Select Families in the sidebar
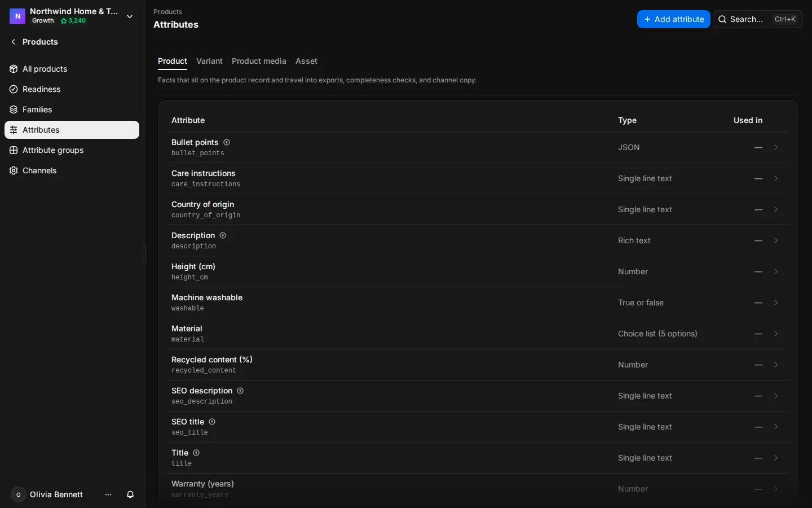Image resolution: width=812 pixels, height=508 pixels. tap(72, 110)
